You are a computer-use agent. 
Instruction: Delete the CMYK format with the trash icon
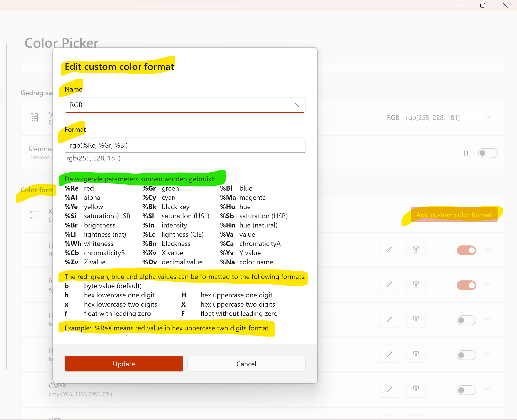pyautogui.click(x=416, y=389)
